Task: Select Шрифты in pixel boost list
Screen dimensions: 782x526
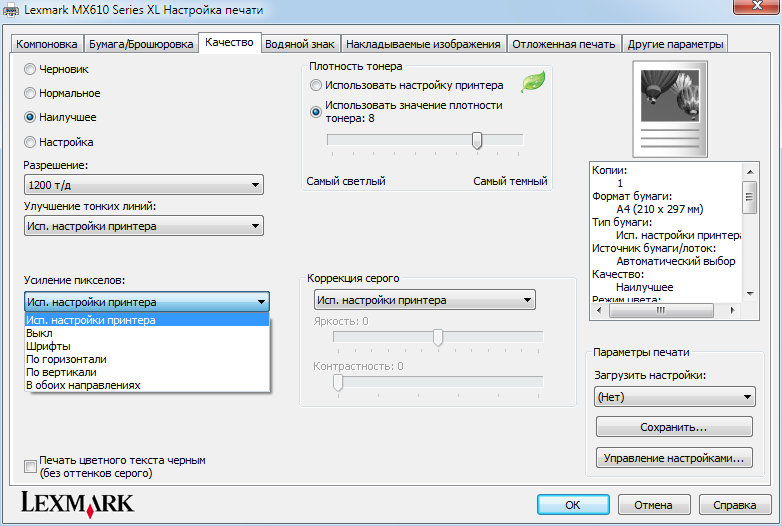Action: [147, 346]
